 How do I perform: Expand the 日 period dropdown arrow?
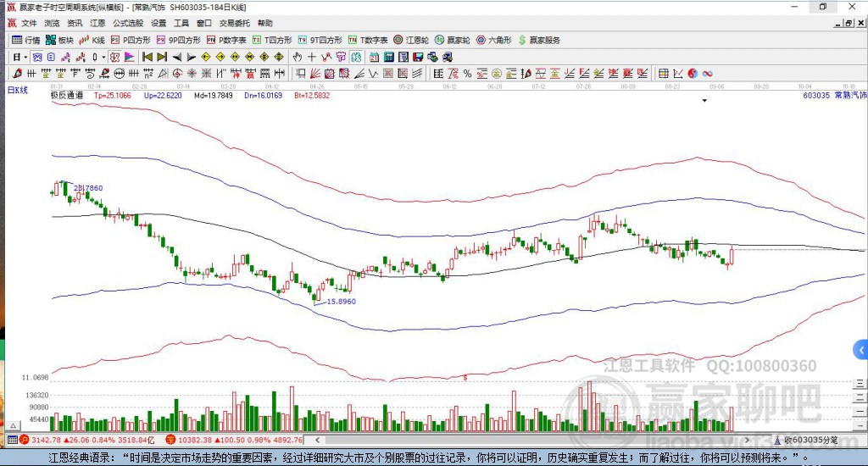click(25, 57)
